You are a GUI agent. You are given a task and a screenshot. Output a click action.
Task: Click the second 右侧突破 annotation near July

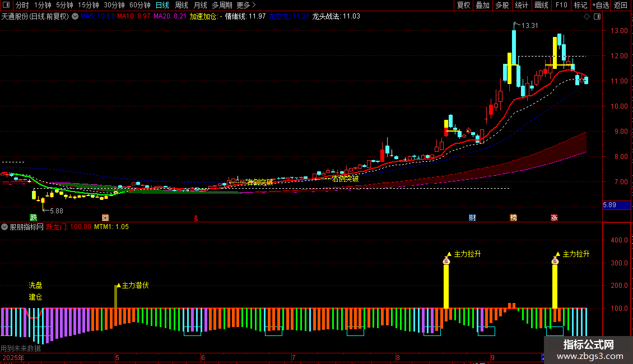[x=345, y=179]
